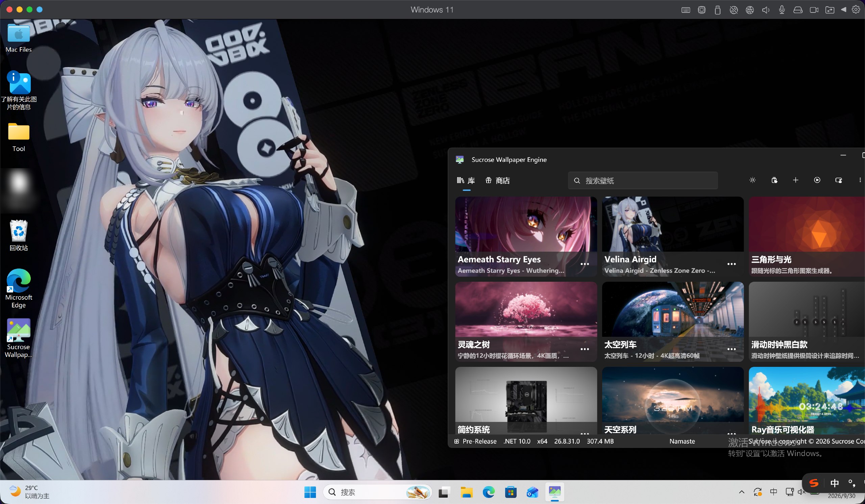The width and height of the screenshot is (865, 504).
Task: Minimize the Sucrose Wallpaper Engine window
Action: [x=843, y=155]
